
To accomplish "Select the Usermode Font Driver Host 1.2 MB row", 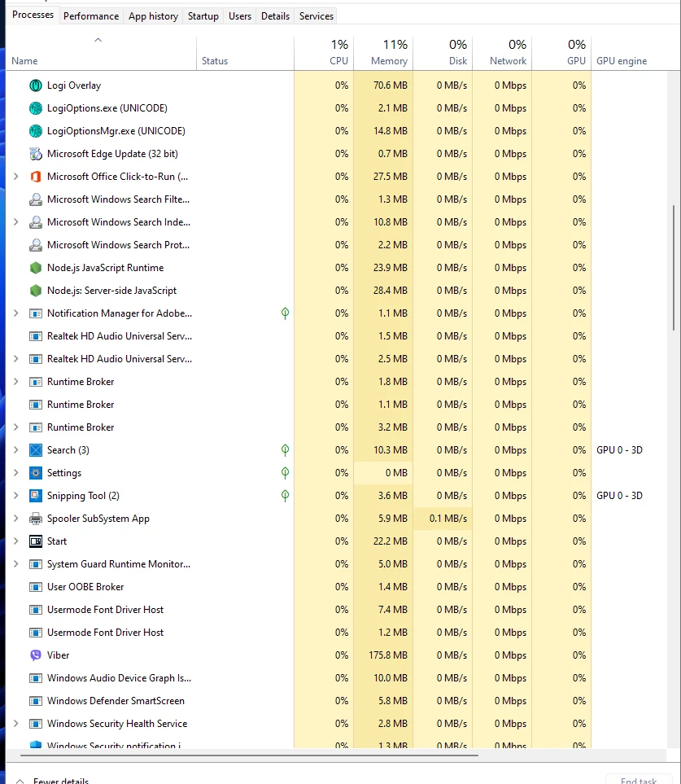I will pos(336,633).
